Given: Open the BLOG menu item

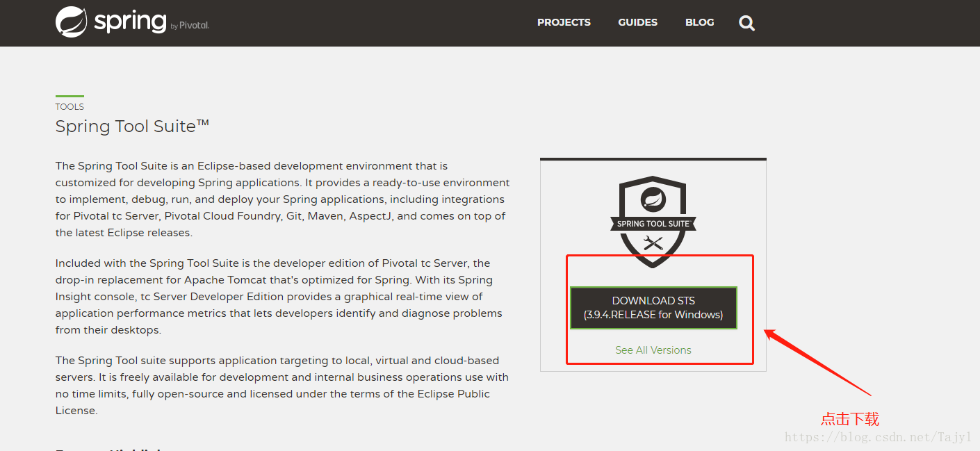Looking at the screenshot, I should 699,22.
